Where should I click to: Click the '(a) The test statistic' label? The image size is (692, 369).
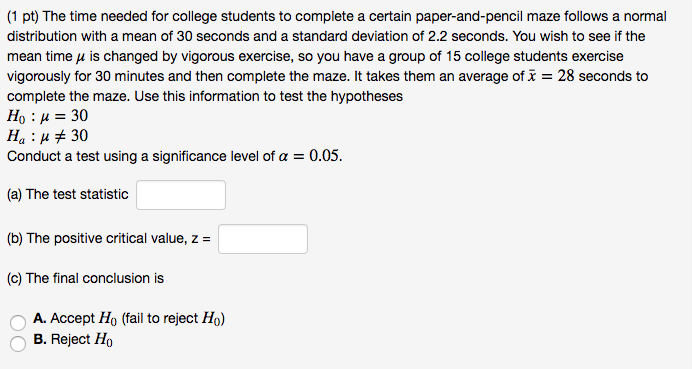point(68,194)
